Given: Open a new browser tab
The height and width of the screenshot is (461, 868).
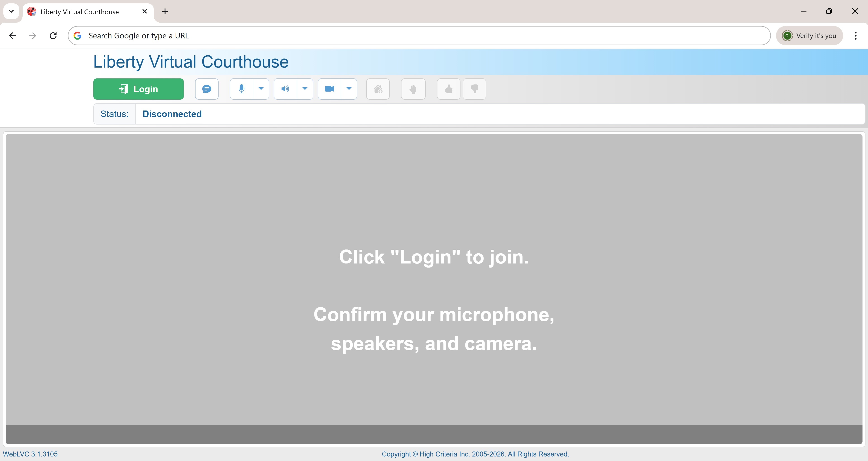Looking at the screenshot, I should click(x=165, y=11).
